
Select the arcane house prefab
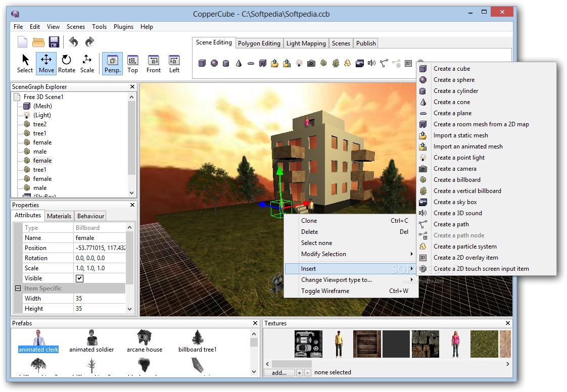point(145,341)
